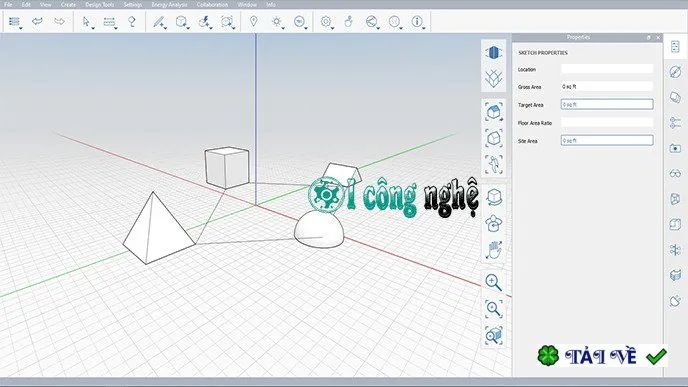688x387 pixels.
Task: Open the Visual Styles glasses side tab
Action: pyautogui.click(x=675, y=174)
